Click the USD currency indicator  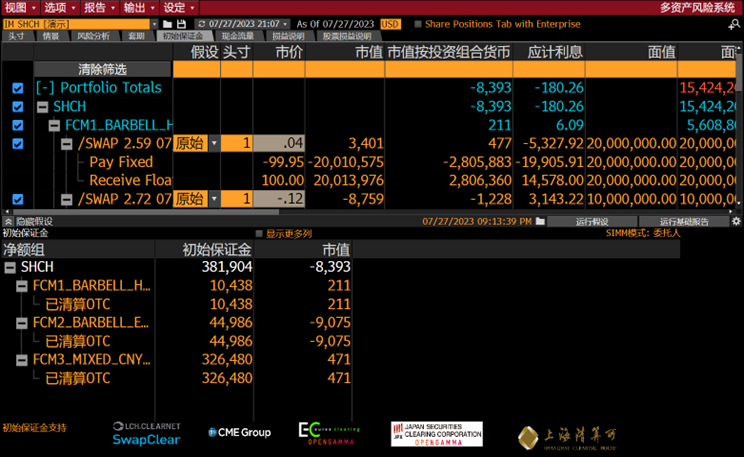point(390,23)
